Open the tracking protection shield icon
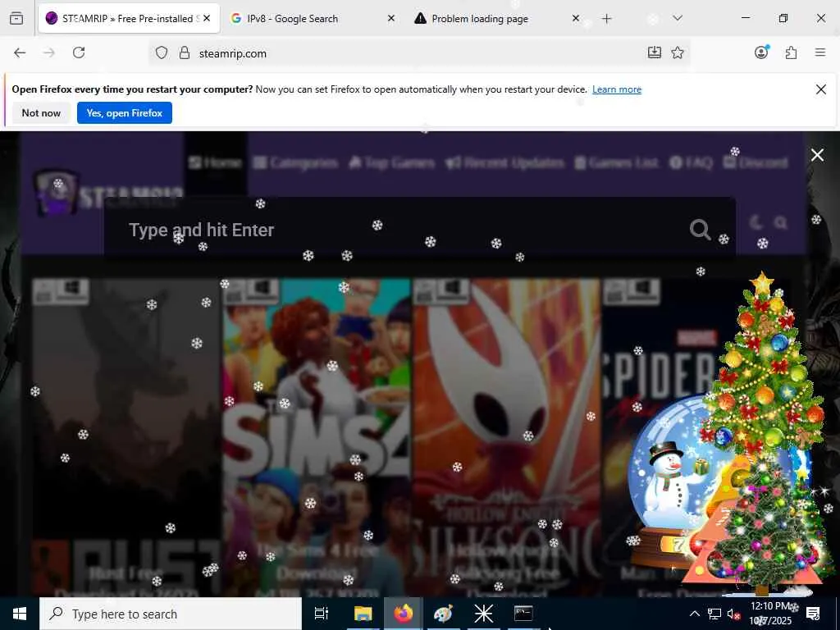The image size is (840, 630). pyautogui.click(x=162, y=52)
